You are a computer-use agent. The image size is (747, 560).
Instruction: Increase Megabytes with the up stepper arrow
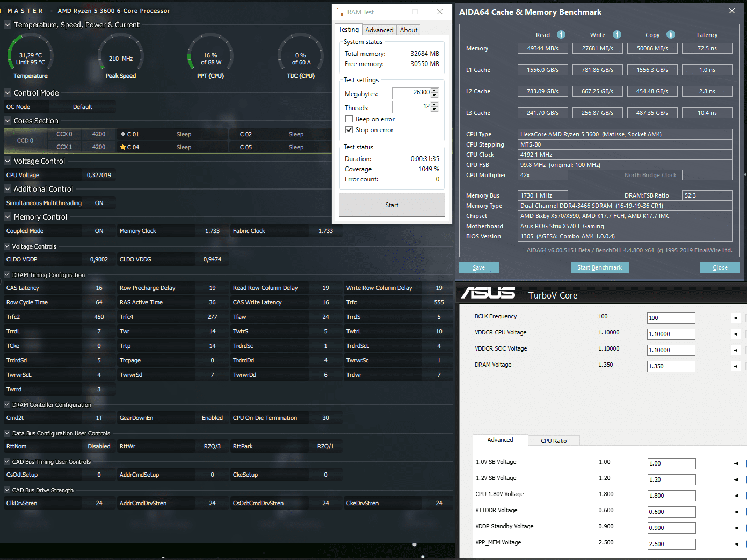click(434, 90)
